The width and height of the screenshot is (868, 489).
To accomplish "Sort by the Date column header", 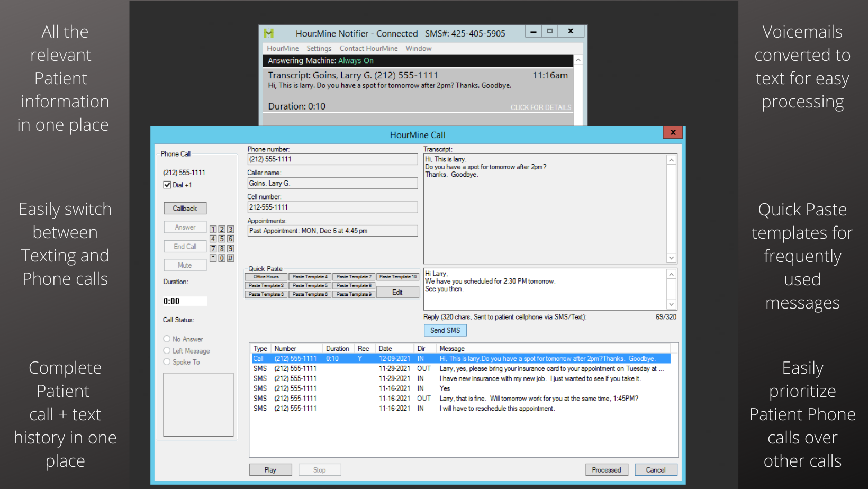I will pos(394,349).
